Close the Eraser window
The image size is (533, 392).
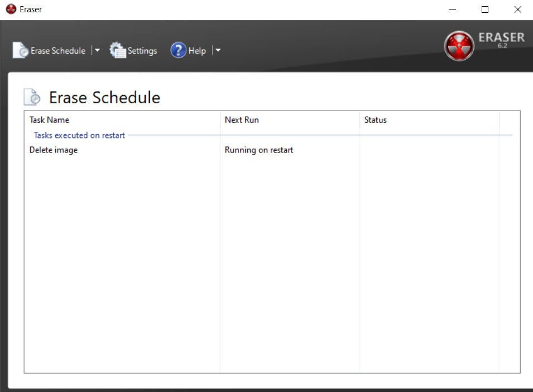tap(517, 9)
